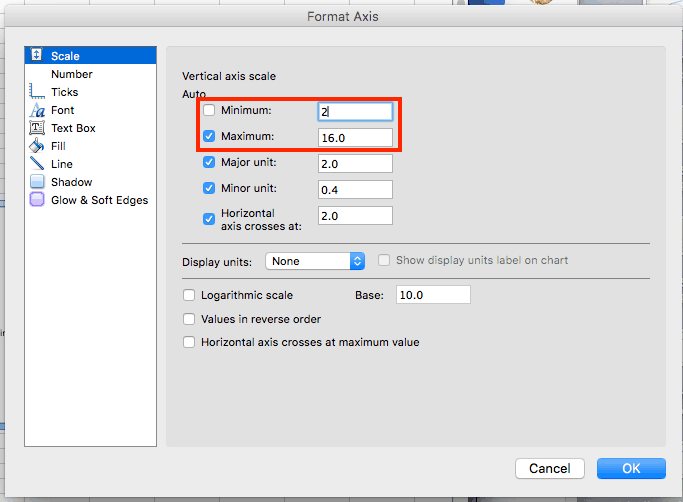Cancel the Format Axis dialog
Image resolution: width=683 pixels, height=502 pixels.
coord(549,468)
